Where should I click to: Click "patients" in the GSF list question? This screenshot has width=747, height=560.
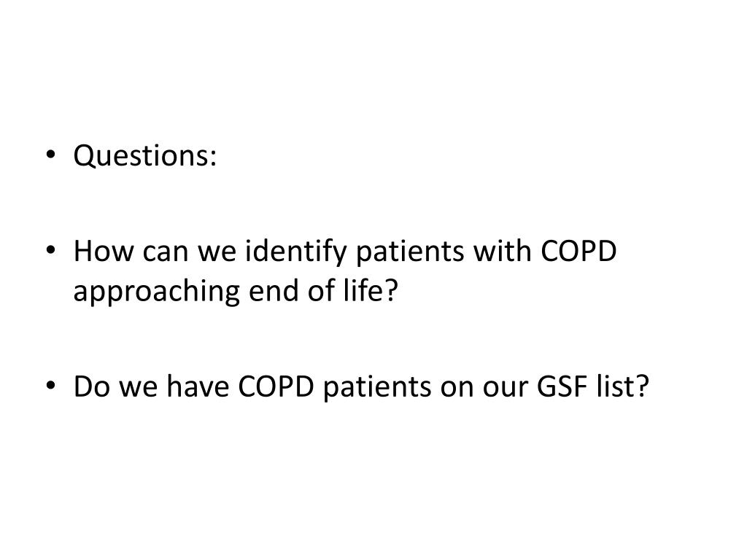(x=377, y=387)
